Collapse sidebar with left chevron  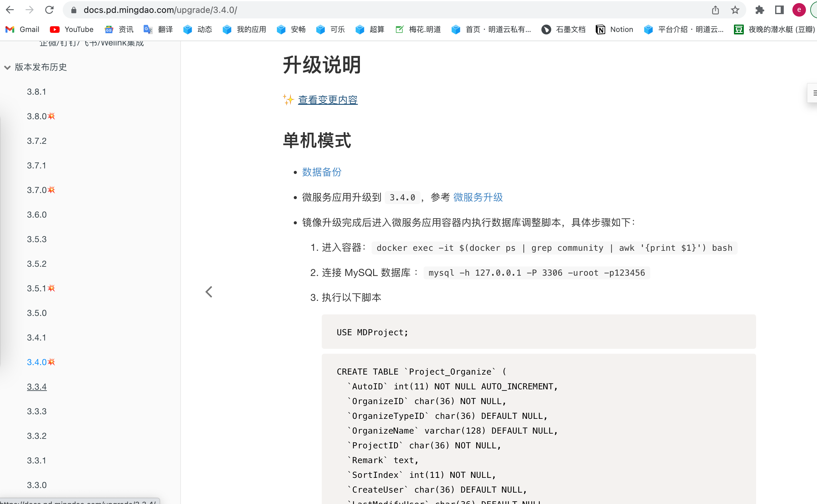[x=209, y=292]
